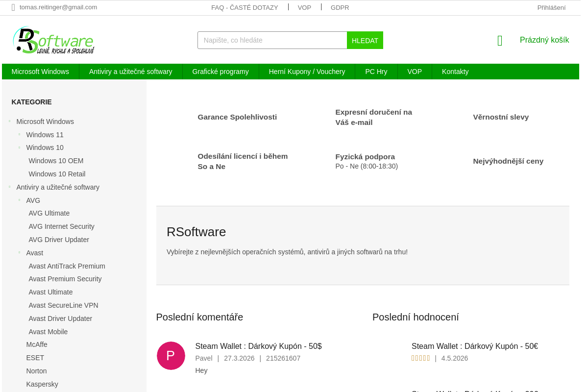The image size is (588, 392).
Task: Open Antiviry a užitečné softwary navbar menu
Action: coord(131,72)
